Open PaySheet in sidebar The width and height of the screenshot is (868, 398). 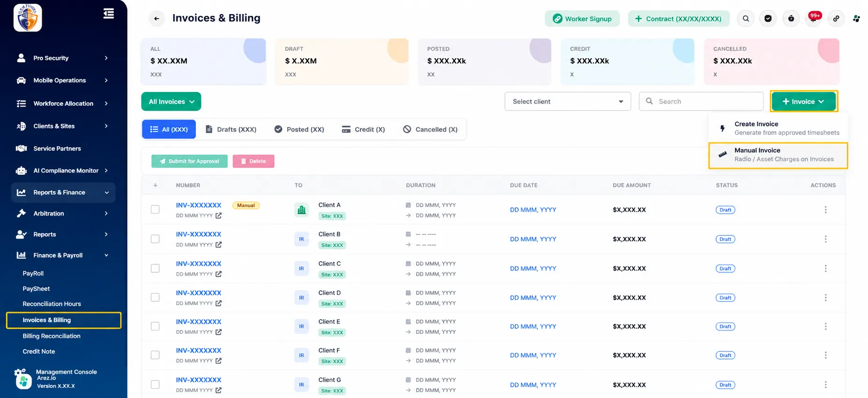pyautogui.click(x=36, y=289)
